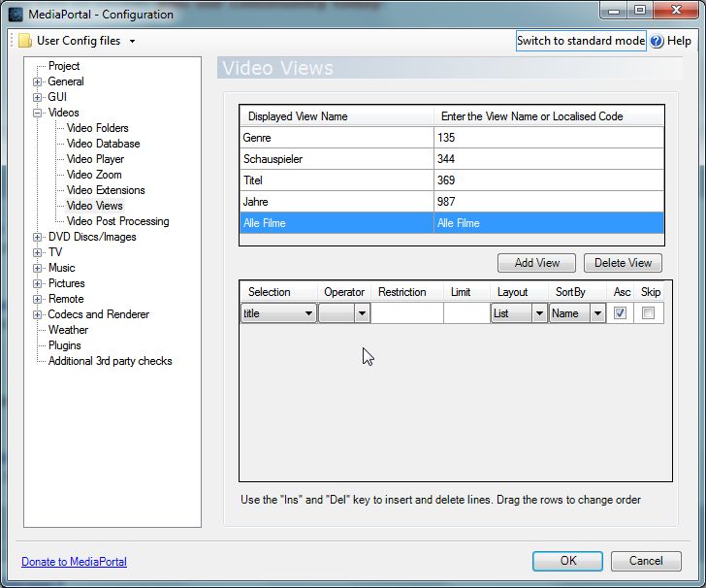Select Video Database in the tree
706x588 pixels.
(103, 144)
